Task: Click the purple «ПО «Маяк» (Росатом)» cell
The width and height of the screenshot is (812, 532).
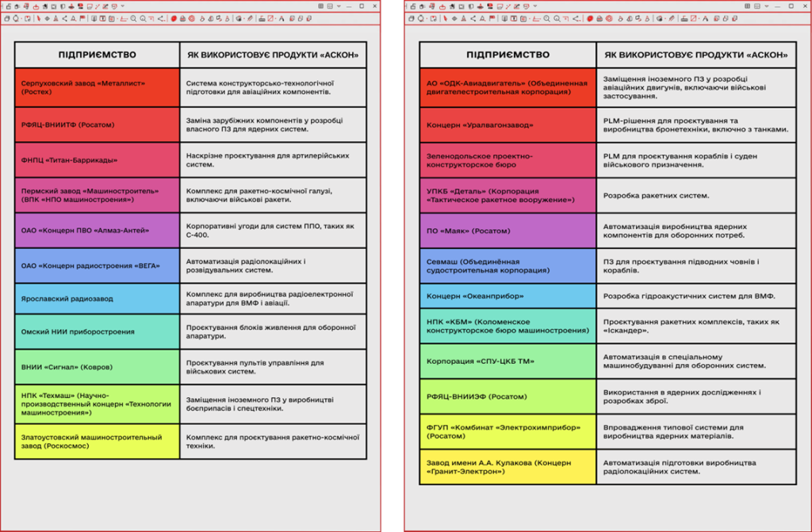Action: 507,231
